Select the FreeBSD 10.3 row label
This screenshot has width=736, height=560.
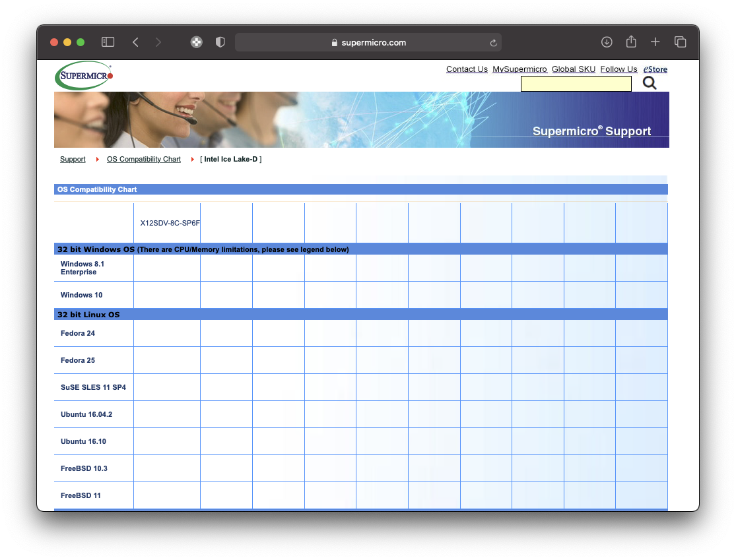(84, 468)
